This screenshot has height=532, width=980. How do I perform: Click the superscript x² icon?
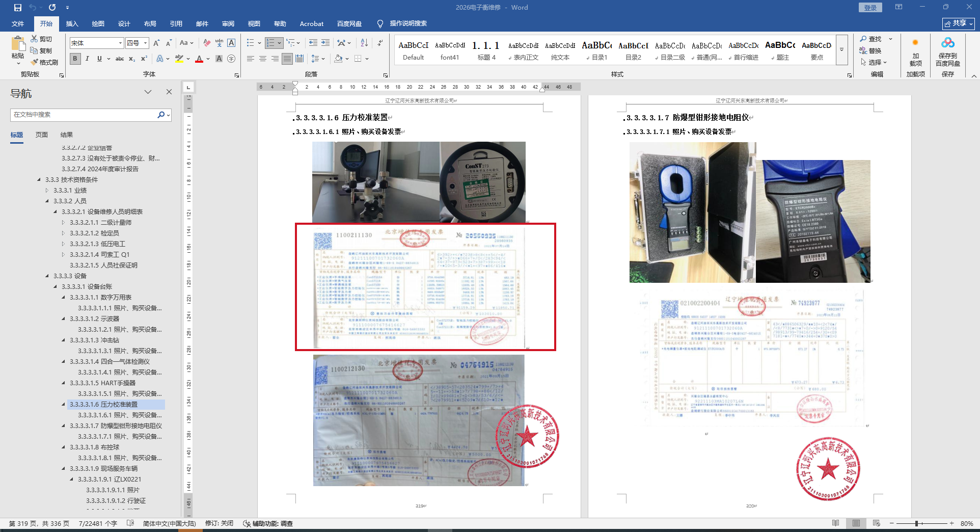point(144,59)
